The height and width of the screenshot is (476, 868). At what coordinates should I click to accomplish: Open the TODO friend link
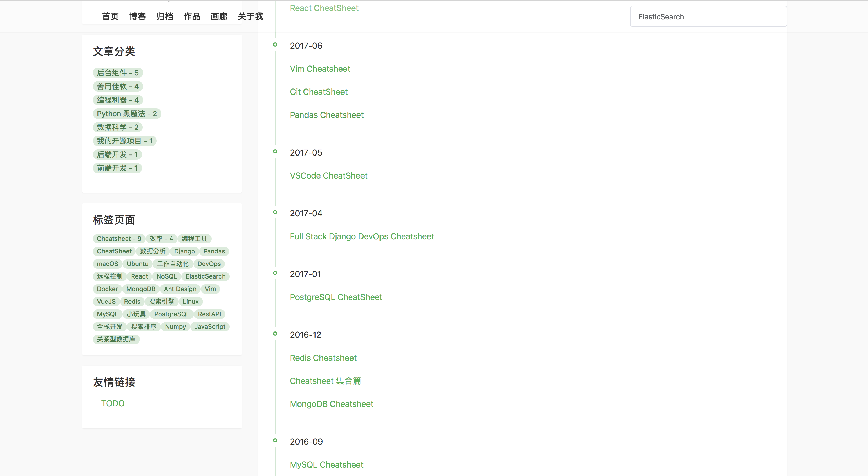(x=112, y=403)
